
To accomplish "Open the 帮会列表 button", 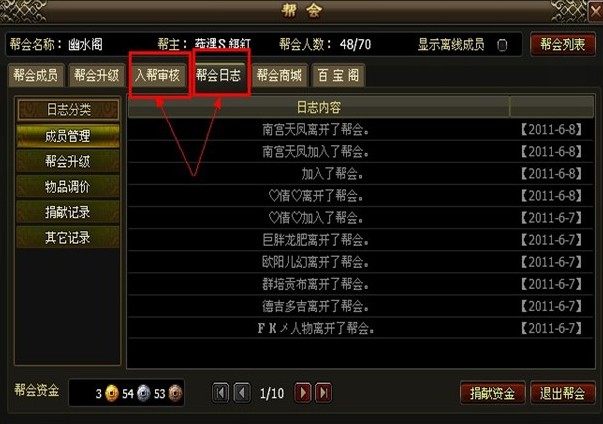I will pos(563,45).
